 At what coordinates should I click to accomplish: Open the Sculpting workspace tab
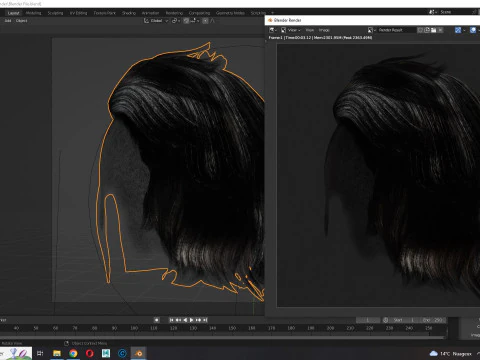point(55,13)
